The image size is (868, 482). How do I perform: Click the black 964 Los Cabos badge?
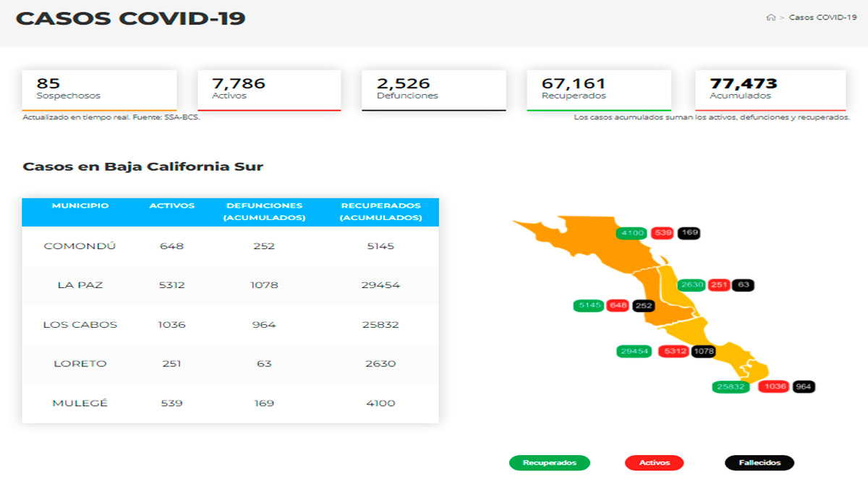tap(804, 387)
